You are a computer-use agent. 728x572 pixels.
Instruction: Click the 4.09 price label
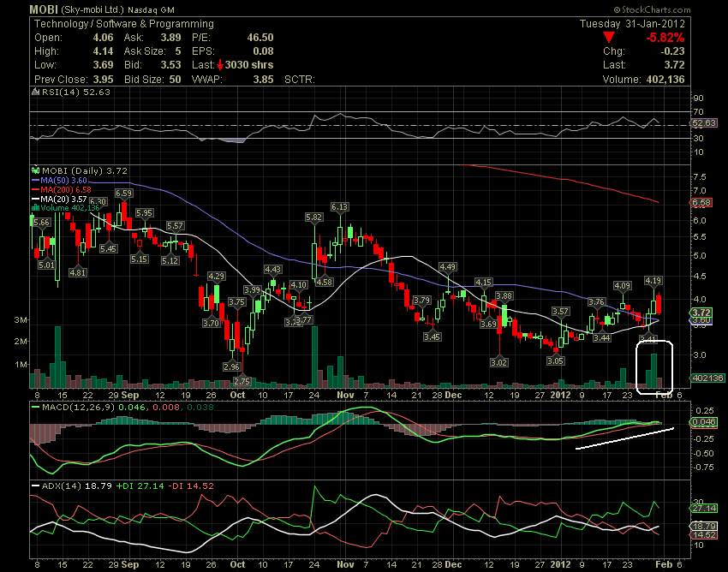[x=623, y=285]
